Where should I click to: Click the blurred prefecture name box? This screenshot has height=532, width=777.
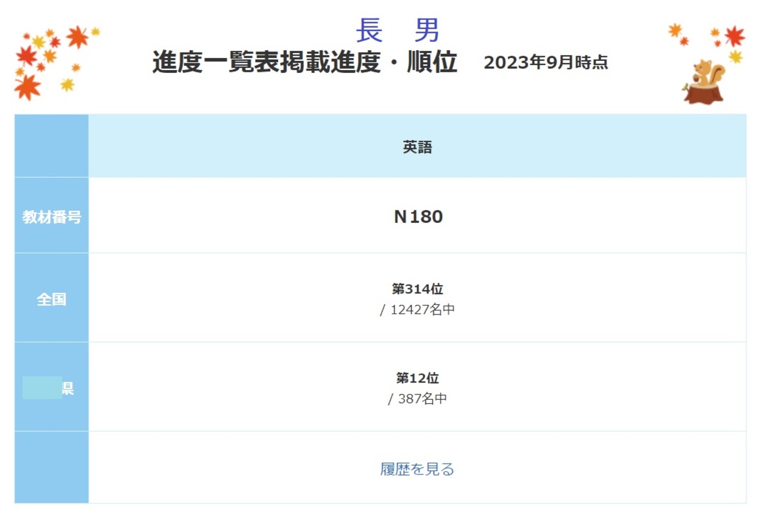[42, 388]
